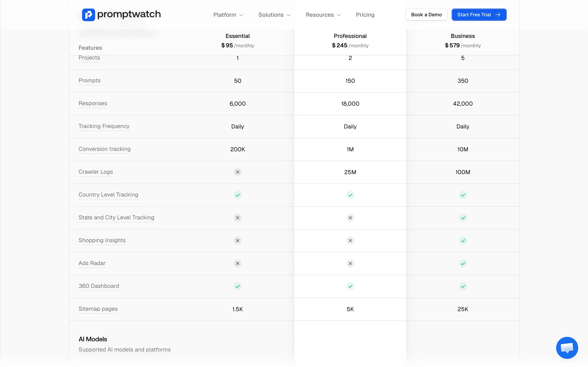588x367 pixels.
Task: Click the Professional Shopping Insights cross icon
Action: 350,241
